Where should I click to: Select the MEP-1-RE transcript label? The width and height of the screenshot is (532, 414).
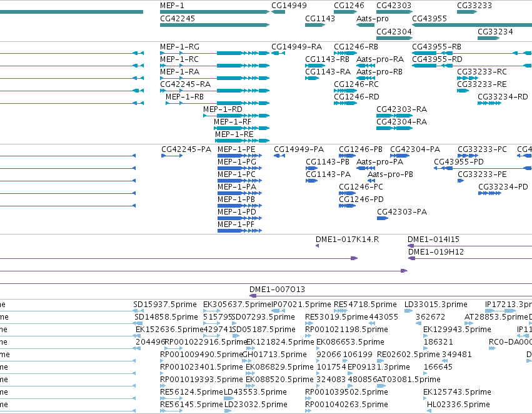234,134
